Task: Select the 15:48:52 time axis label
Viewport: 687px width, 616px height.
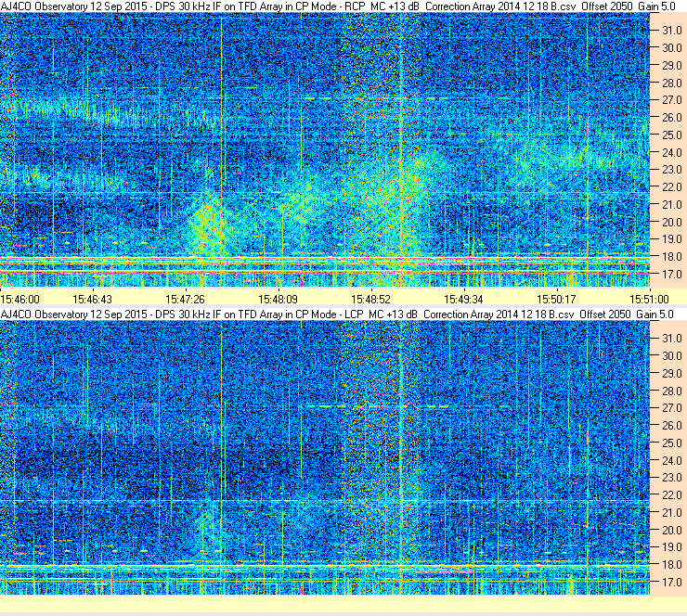Action: (370, 300)
